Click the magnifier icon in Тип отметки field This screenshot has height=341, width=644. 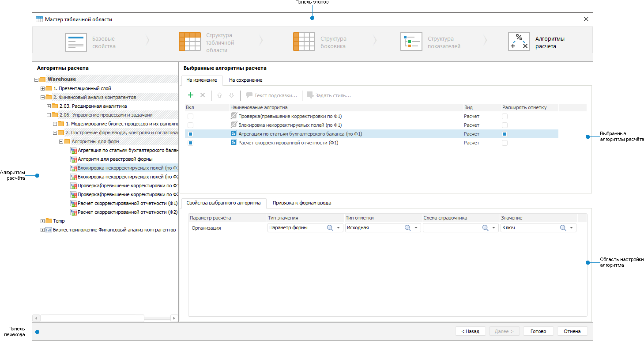pos(408,227)
